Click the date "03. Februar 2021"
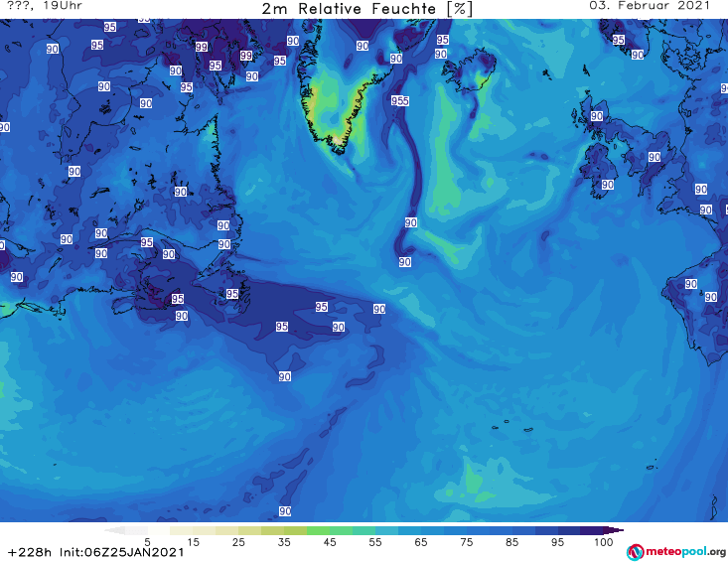 650,6
